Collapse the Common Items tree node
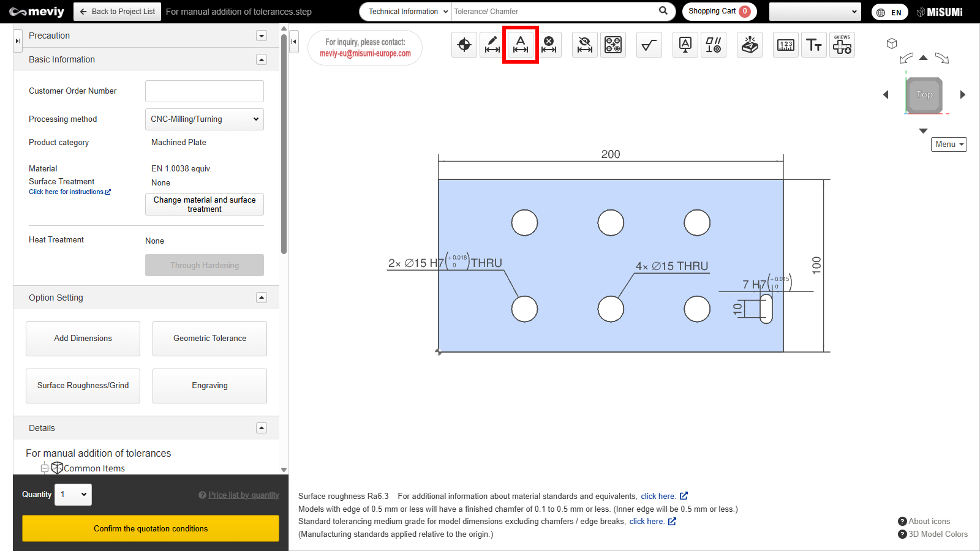 click(x=44, y=468)
